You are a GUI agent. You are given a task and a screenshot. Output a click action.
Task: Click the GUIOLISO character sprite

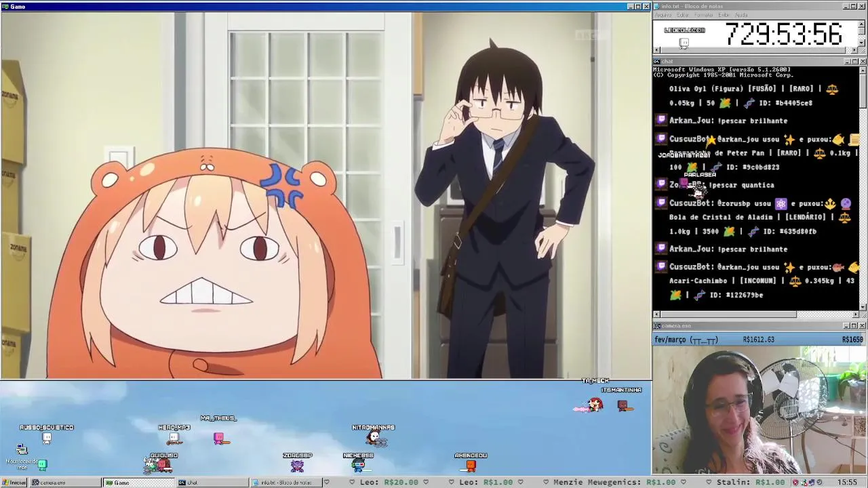coord(157,465)
